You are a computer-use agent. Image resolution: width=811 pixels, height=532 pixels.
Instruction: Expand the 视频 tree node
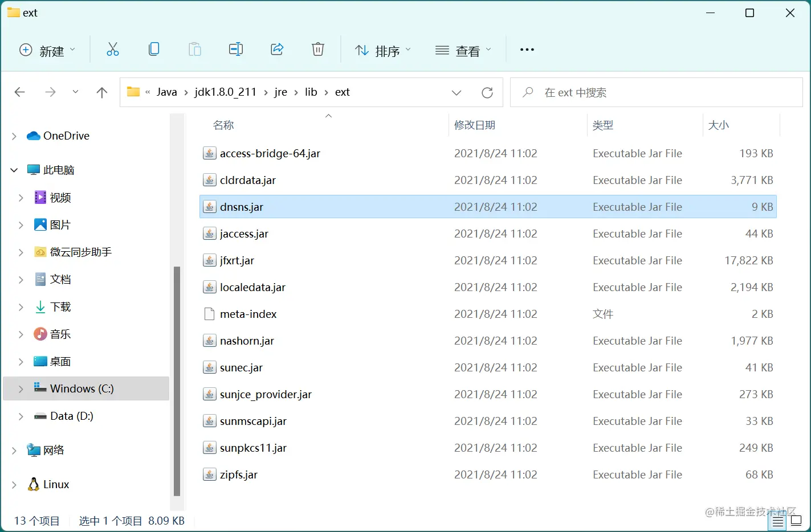[21, 198]
